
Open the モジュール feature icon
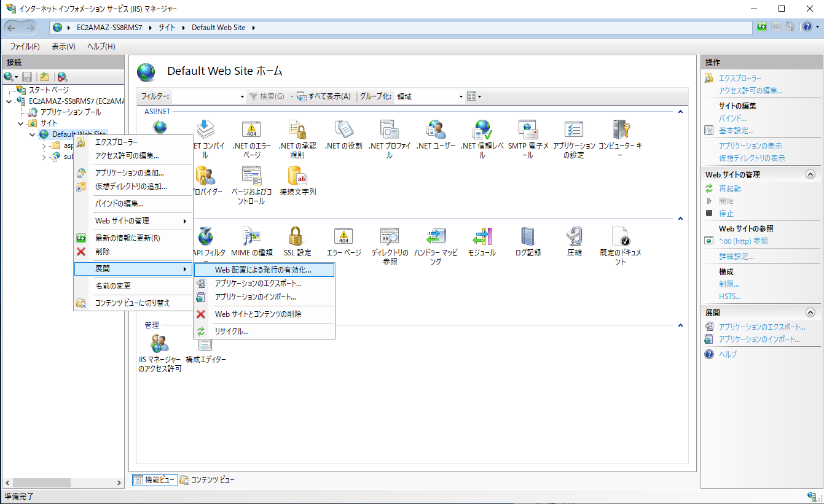[x=482, y=236]
